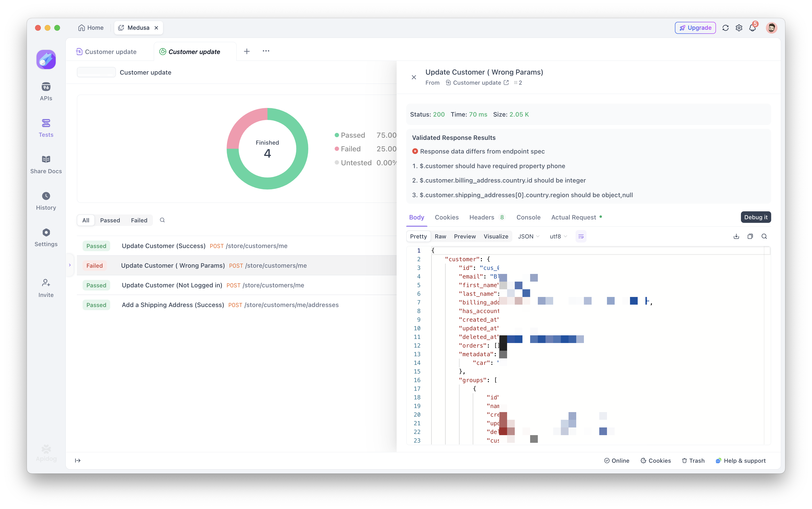Close the Update Customer detail panel
This screenshot has width=812, height=509.
click(x=414, y=77)
